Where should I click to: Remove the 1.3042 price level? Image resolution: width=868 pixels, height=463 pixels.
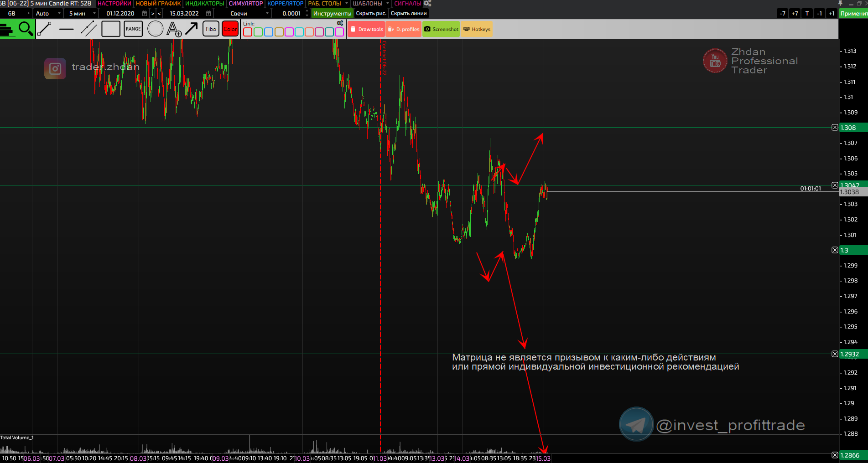(x=835, y=185)
